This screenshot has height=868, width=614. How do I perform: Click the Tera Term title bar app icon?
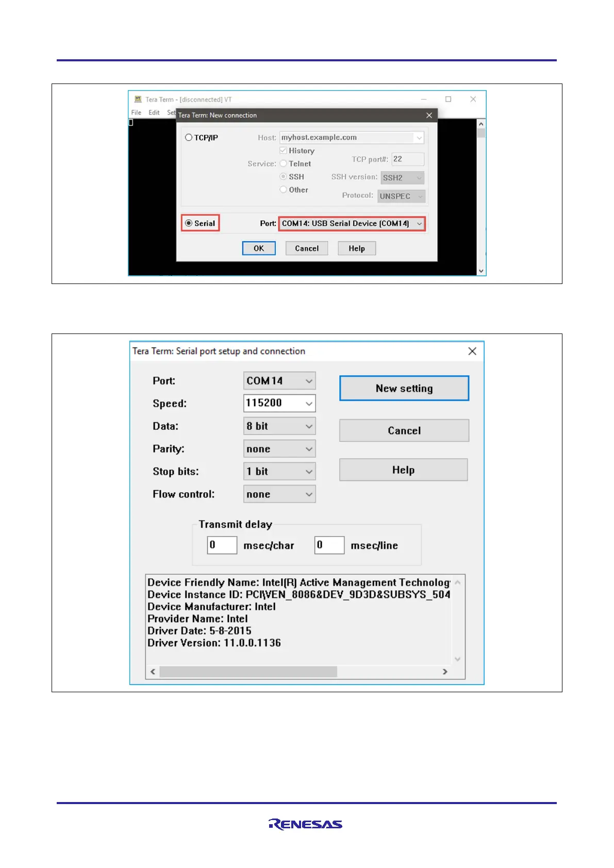coord(138,99)
